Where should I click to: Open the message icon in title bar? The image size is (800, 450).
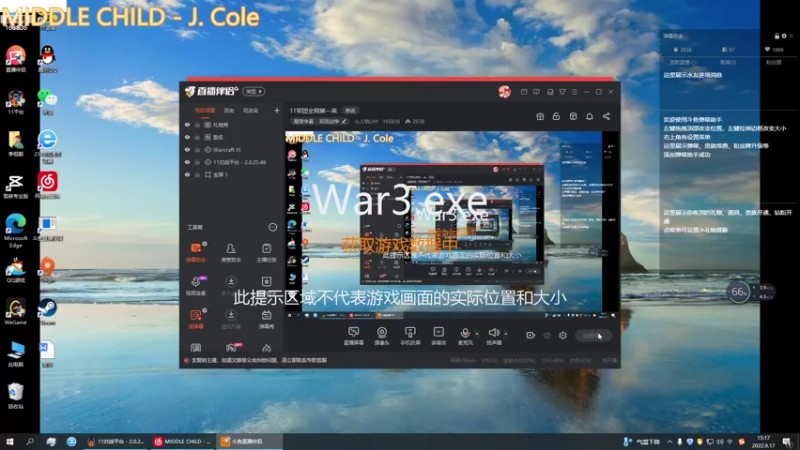(x=524, y=92)
